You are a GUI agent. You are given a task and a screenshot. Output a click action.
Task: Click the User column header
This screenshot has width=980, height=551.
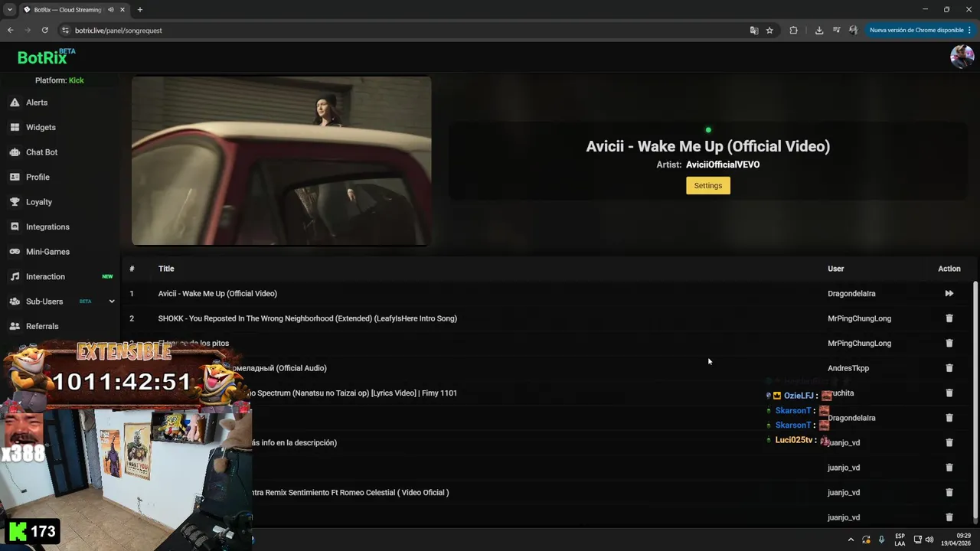coord(835,269)
